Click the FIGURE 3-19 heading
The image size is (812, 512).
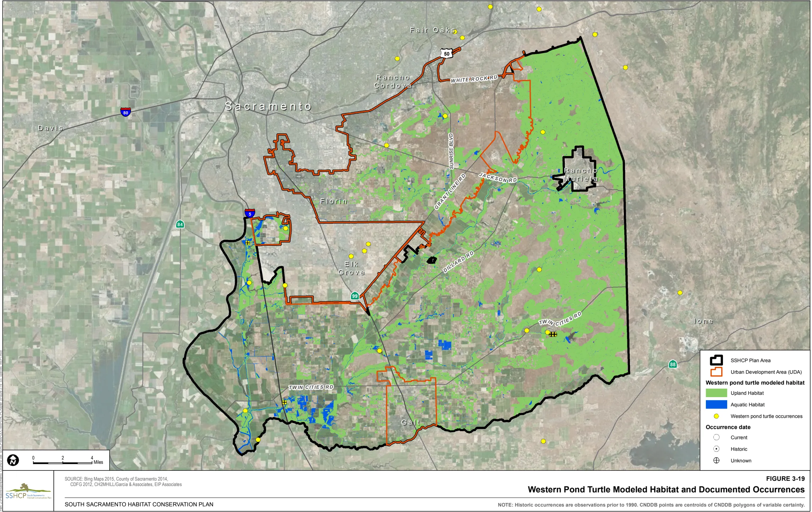coord(785,479)
